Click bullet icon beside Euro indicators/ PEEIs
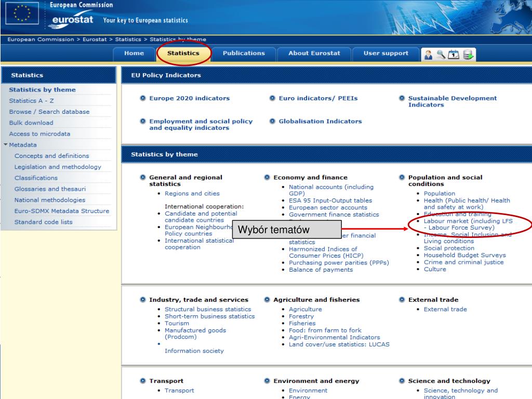Viewport: 532px width, 399px height. click(x=272, y=98)
